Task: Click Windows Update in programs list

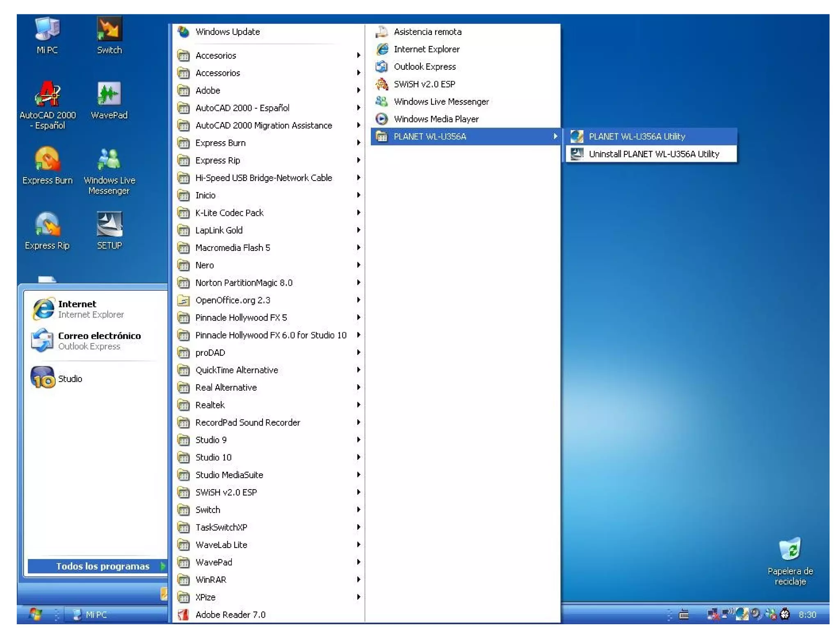Action: [227, 32]
